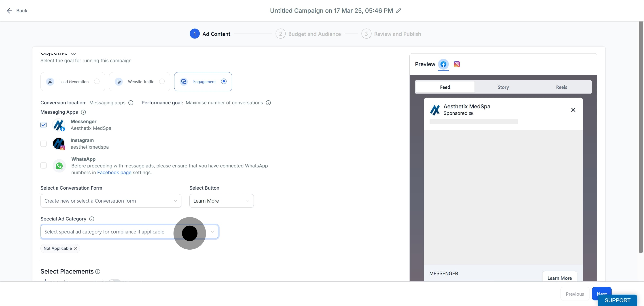Image resolution: width=644 pixels, height=306 pixels.
Task: Open info icon next to Messaging Apps
Action: click(x=83, y=112)
